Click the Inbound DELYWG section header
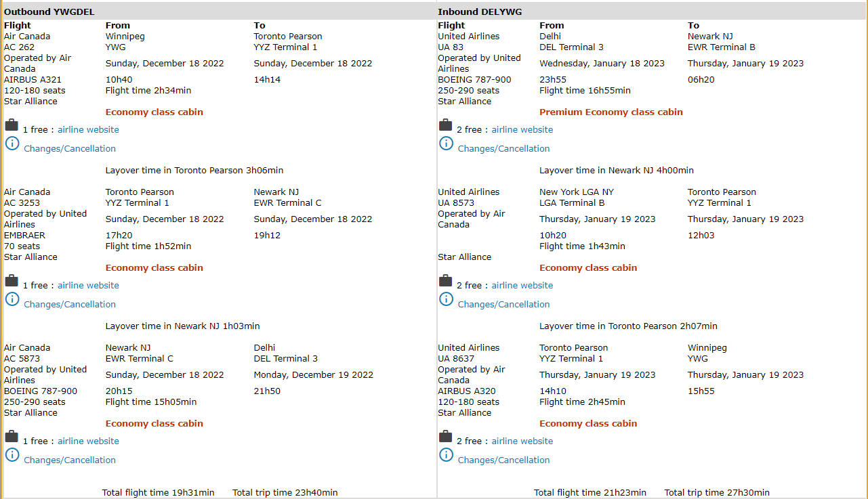The width and height of the screenshot is (868, 499). [x=480, y=12]
